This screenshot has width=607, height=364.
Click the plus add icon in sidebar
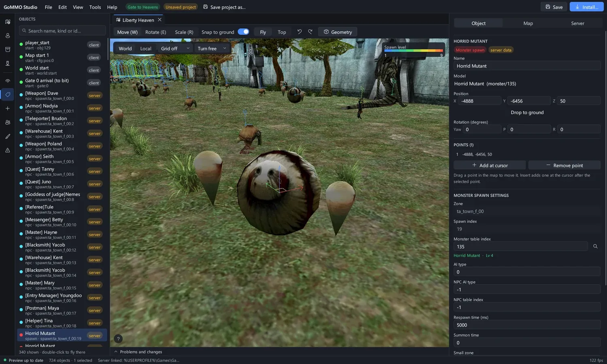tap(8, 108)
